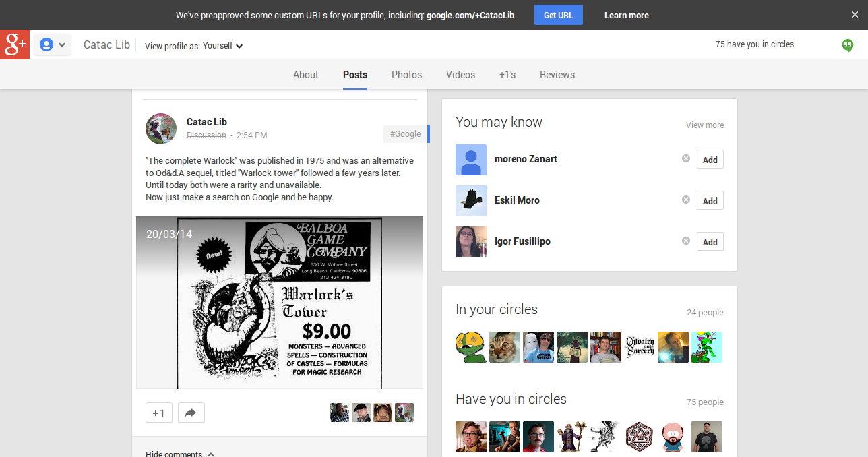Open moreno Zanart's profile avatar
The width and height of the screenshot is (868, 457).
pos(471,160)
